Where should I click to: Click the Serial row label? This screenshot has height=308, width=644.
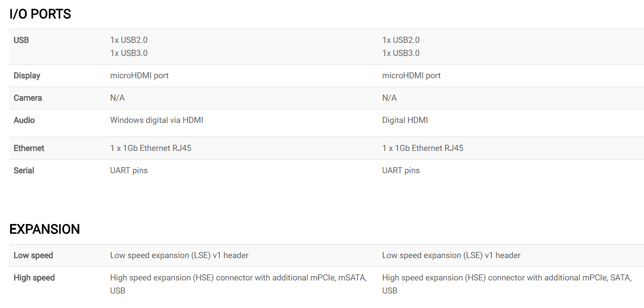pyautogui.click(x=24, y=171)
